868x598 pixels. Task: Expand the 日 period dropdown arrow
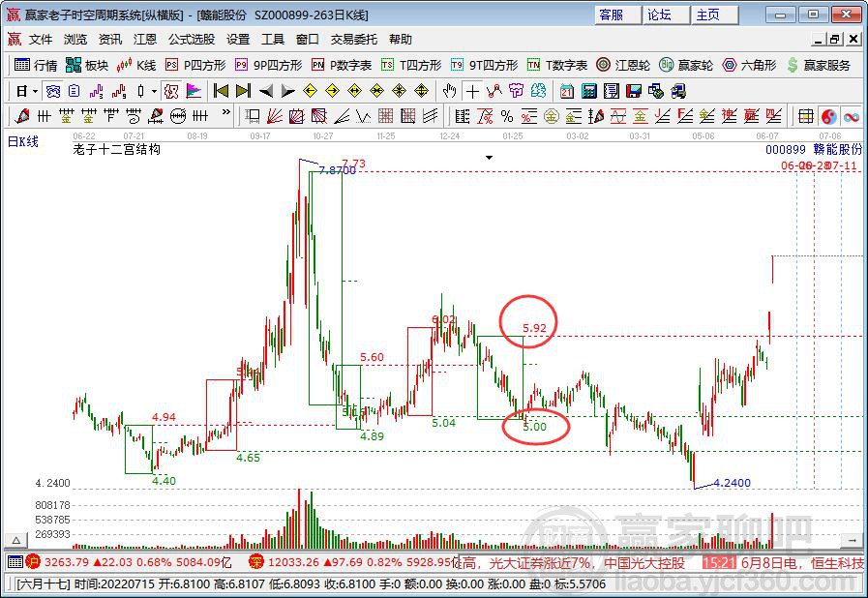point(36,91)
